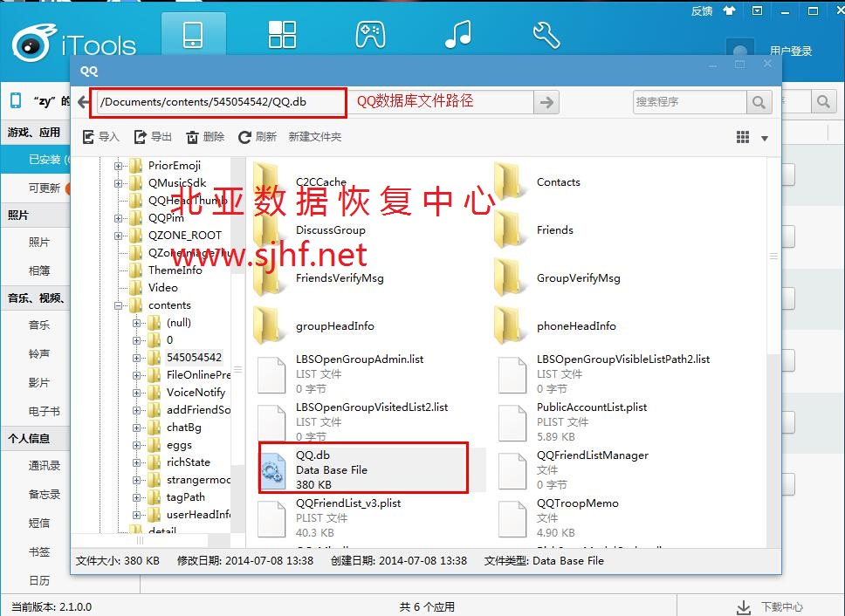Screen dimensions: 845x616
Task: Expand the 545054542 tree node
Action: 136,358
